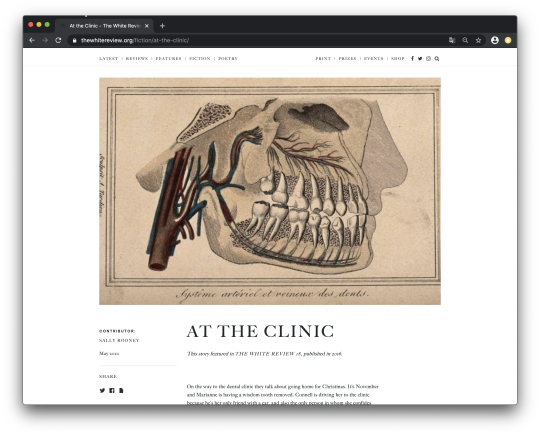Share article on Facebook via sidebar icon
540x435 pixels.
coord(112,391)
